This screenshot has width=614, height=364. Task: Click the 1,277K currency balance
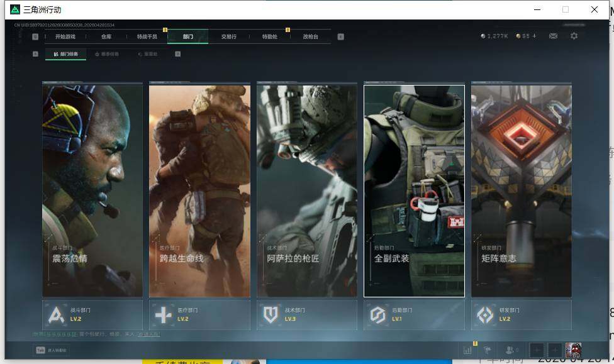pos(494,36)
